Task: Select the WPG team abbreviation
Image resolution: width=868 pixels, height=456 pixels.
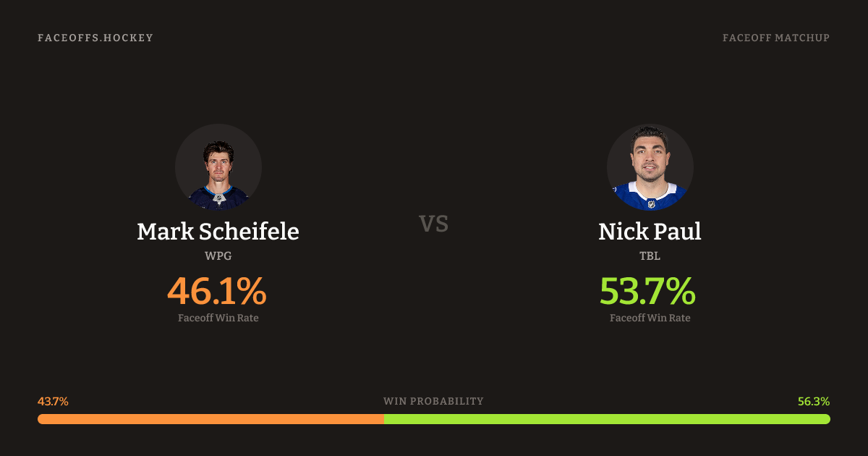Action: (x=218, y=256)
